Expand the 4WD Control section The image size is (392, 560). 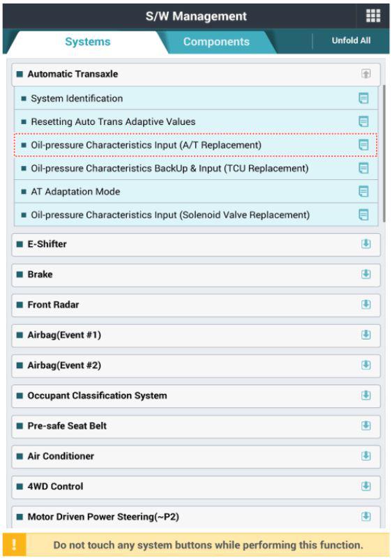(x=366, y=487)
